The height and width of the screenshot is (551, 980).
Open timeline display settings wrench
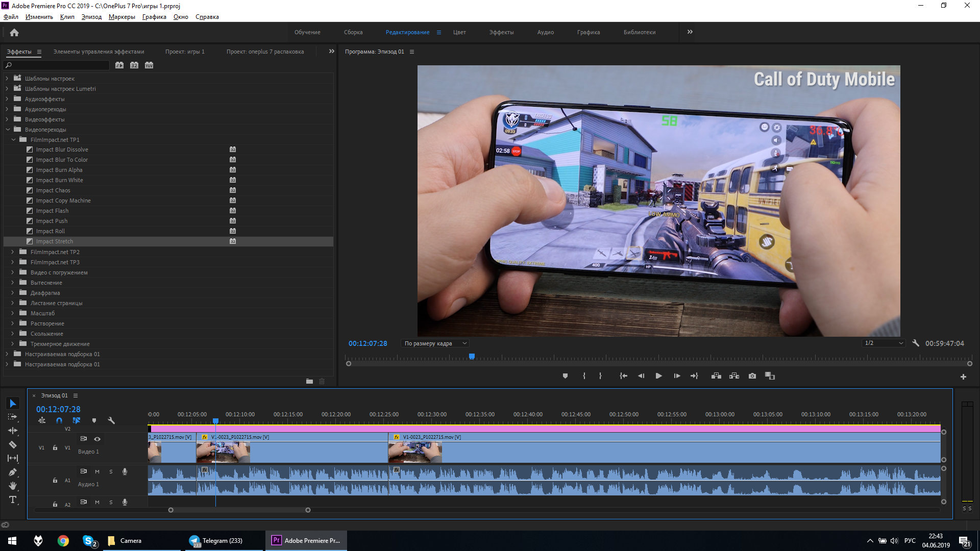111,420
